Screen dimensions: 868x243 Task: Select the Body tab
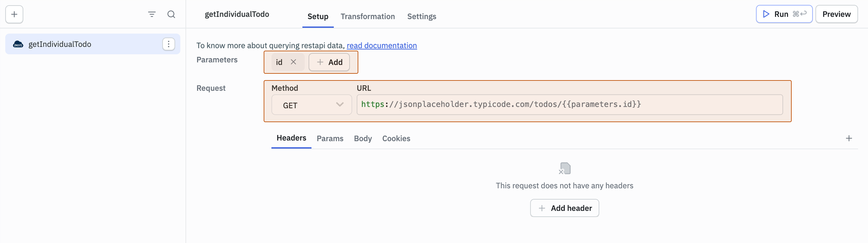(x=362, y=138)
